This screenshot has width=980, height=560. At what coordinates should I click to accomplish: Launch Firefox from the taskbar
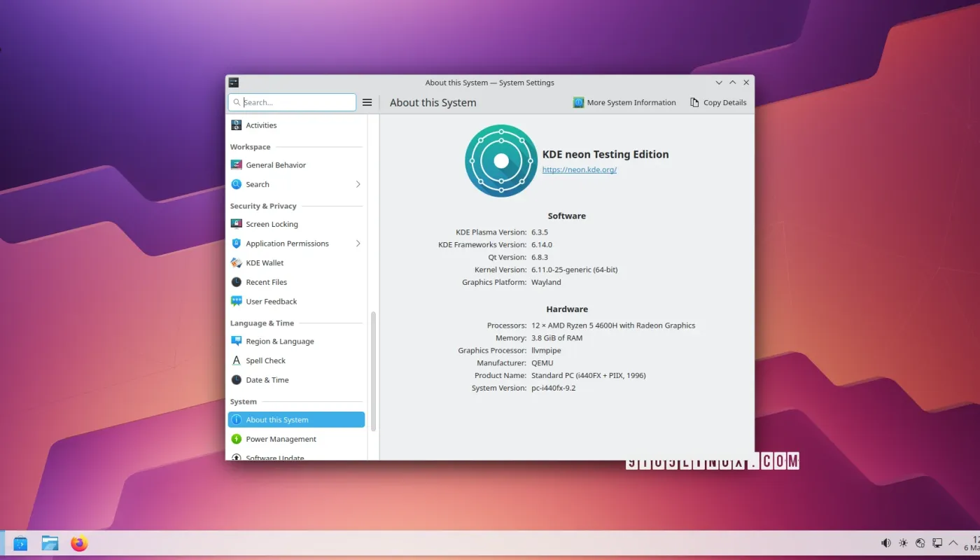point(79,543)
